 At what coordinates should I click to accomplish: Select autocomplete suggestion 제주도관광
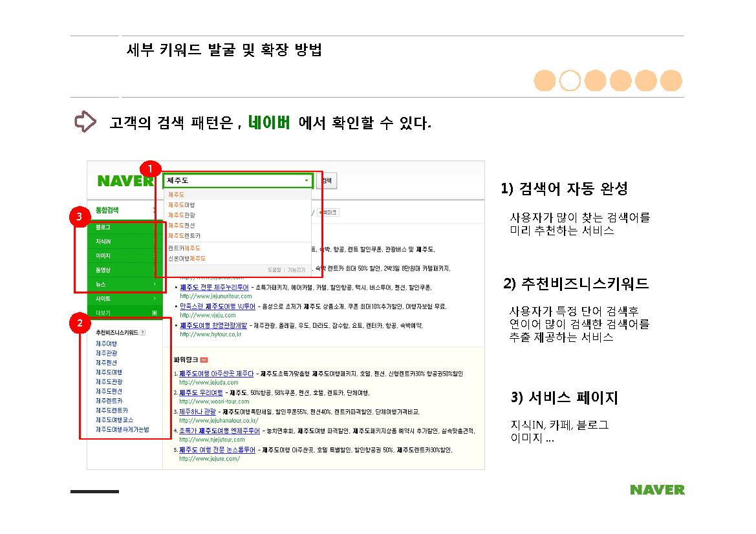pyautogui.click(x=181, y=215)
